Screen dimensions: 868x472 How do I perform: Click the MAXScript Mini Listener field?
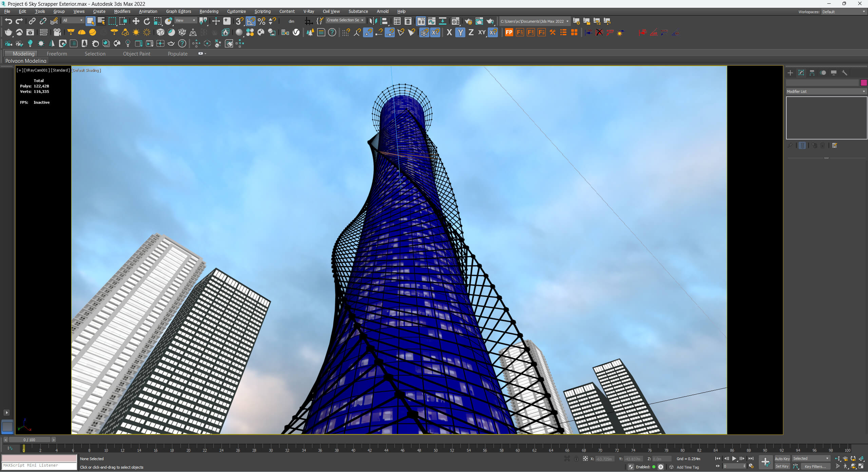click(39, 466)
